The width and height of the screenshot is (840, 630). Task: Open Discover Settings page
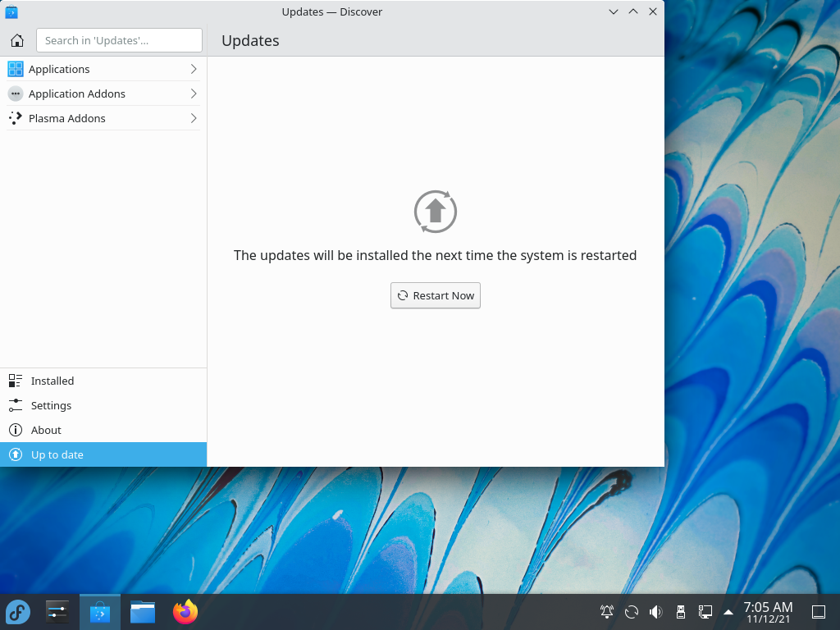(103, 405)
